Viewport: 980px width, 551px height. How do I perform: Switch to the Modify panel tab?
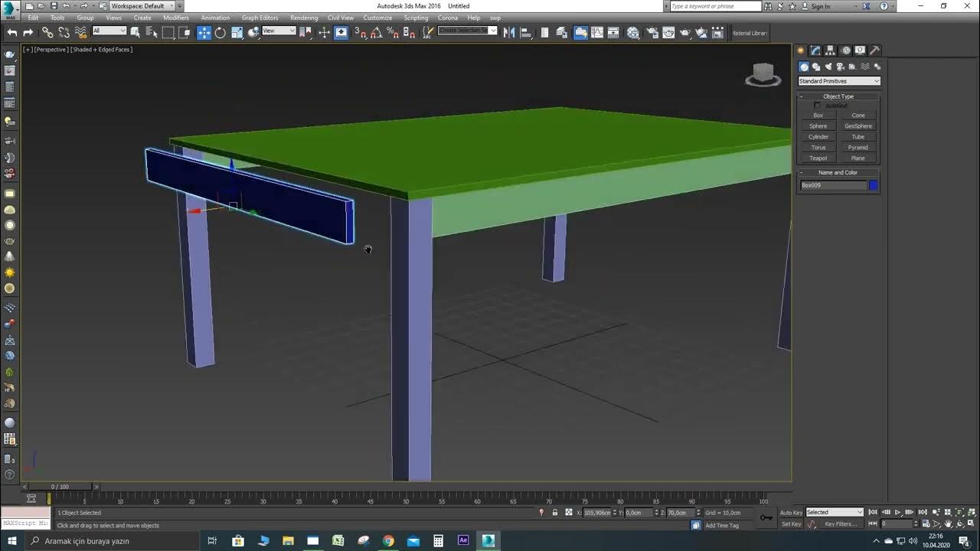click(816, 51)
